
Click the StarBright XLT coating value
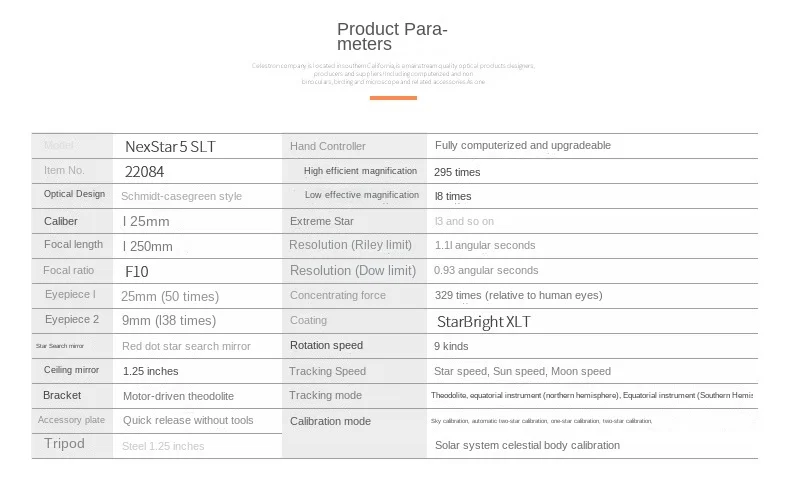pos(484,322)
